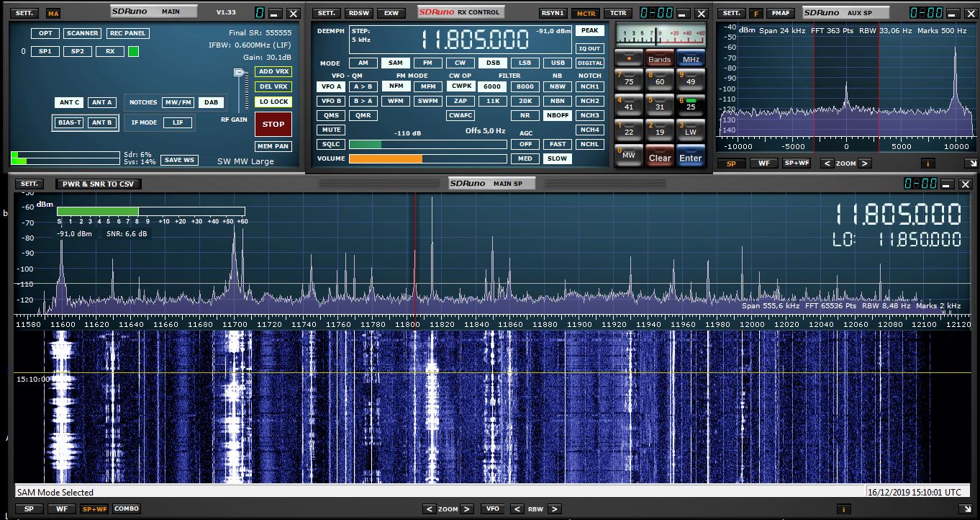Toggle the SQLC squelch button

click(x=332, y=144)
